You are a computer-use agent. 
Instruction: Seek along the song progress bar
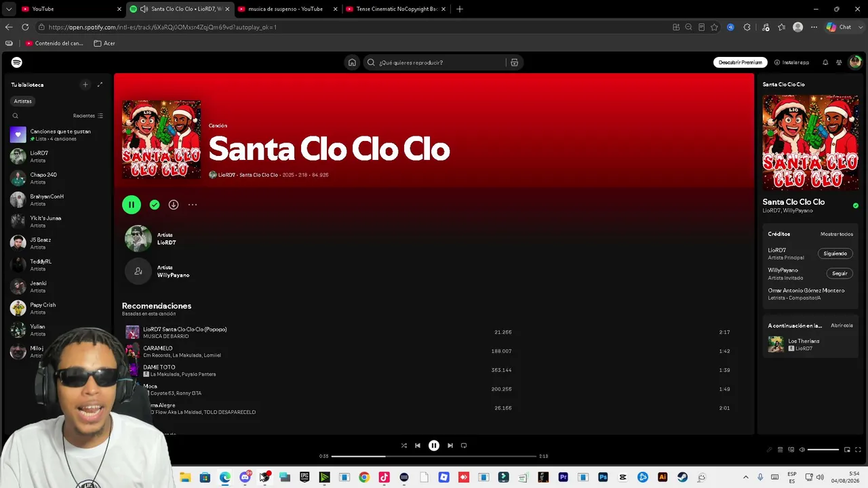(x=434, y=456)
